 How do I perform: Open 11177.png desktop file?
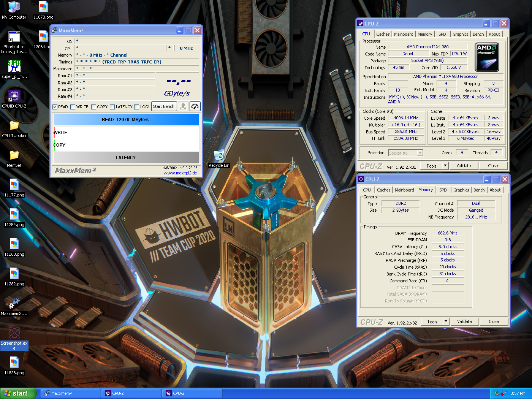point(14,188)
